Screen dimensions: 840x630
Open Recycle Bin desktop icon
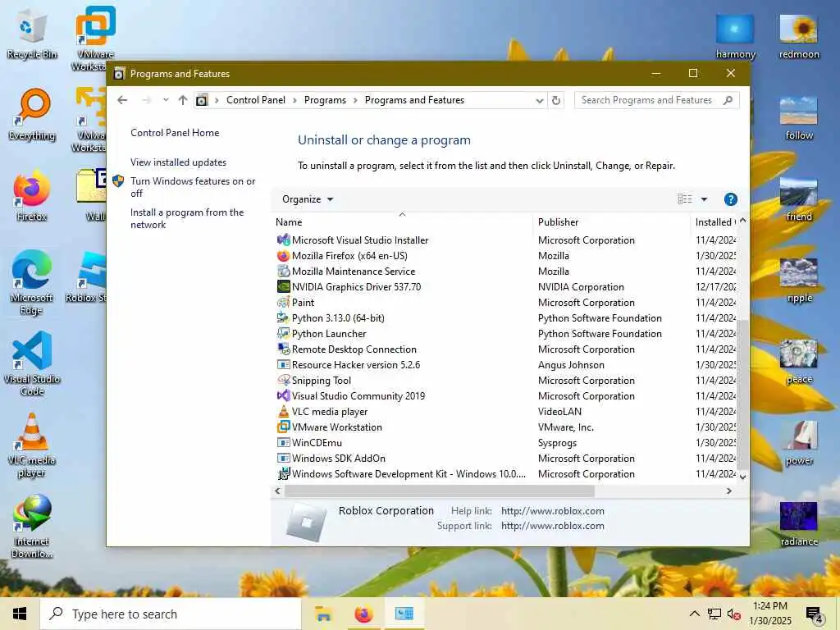point(32,33)
